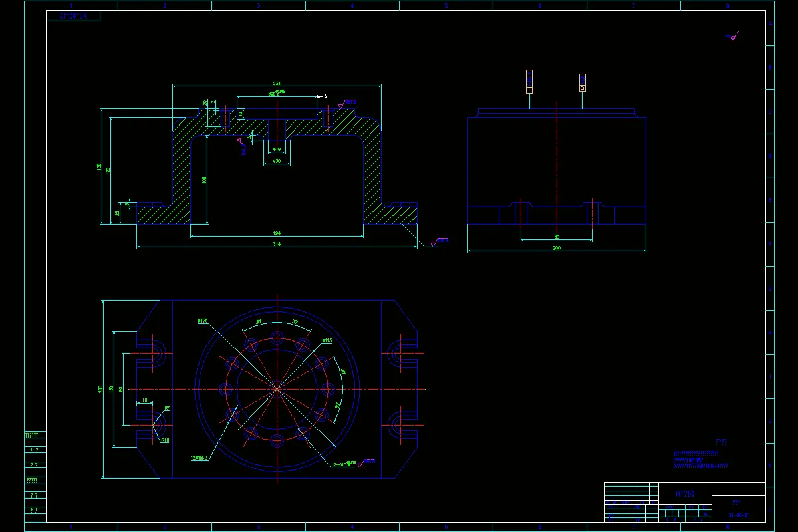Select the 100 vertical height dimension
This screenshot has width=798, height=532.
tap(205, 180)
